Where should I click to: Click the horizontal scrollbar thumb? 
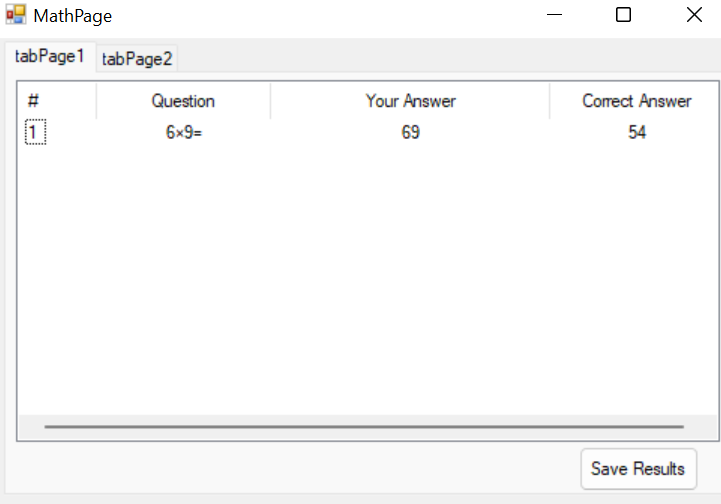[x=364, y=427]
